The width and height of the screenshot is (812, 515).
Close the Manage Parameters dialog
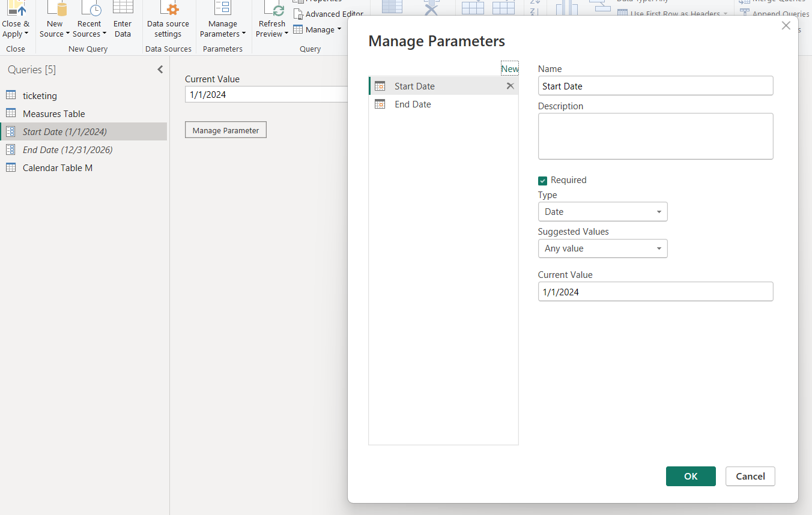point(786,25)
